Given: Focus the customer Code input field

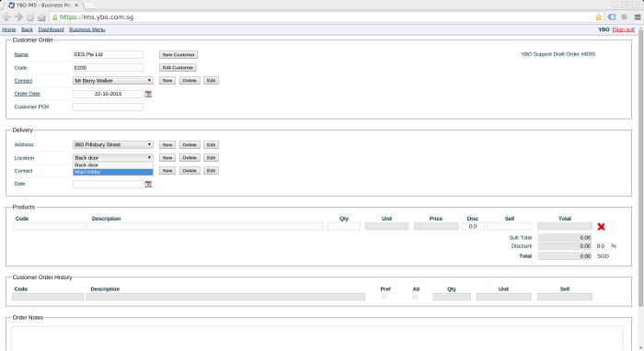Looking at the screenshot, I should pyautogui.click(x=108, y=68).
